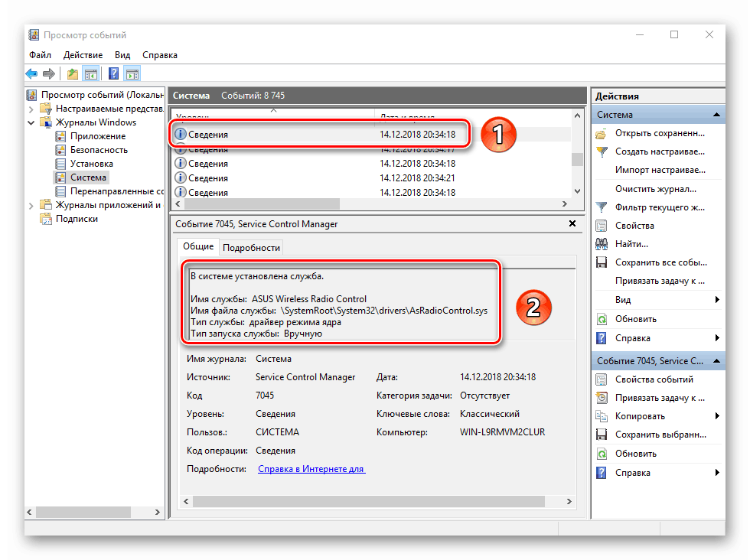750x560 pixels.
Task: Click info icon of 20:34:21 event row
Action: click(181, 178)
